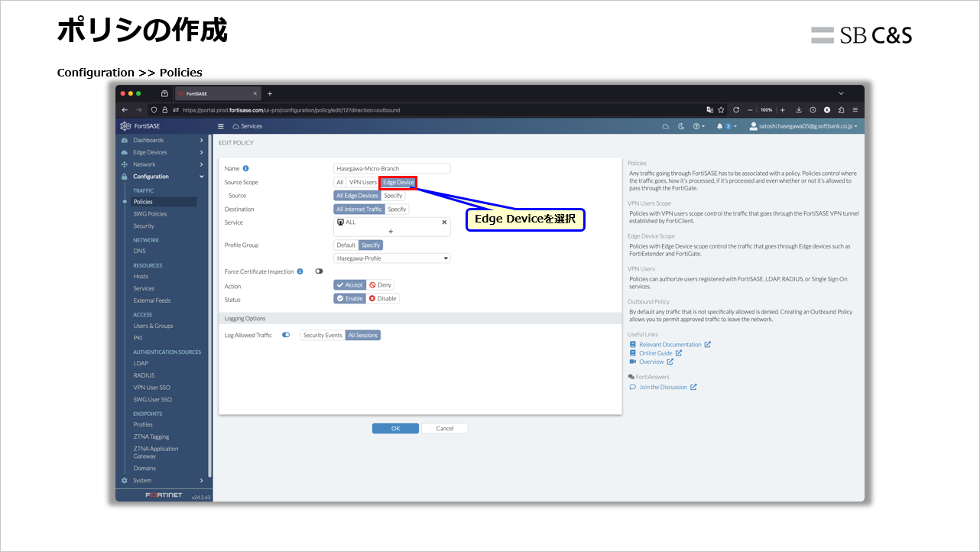Open the Join the Discussion link
Viewport: 980px width, 552px height.
tap(663, 387)
